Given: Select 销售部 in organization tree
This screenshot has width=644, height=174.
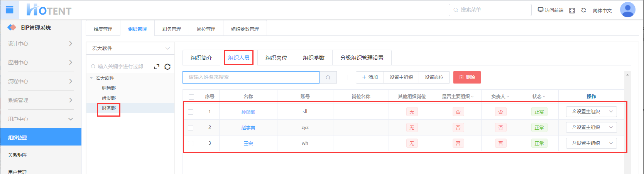Looking at the screenshot, I should pos(109,88).
